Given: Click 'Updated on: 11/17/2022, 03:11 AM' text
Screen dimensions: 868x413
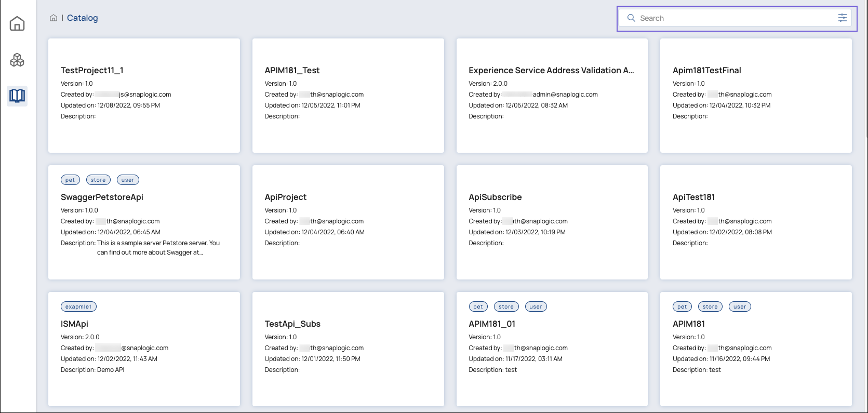Looking at the screenshot, I should [515, 359].
